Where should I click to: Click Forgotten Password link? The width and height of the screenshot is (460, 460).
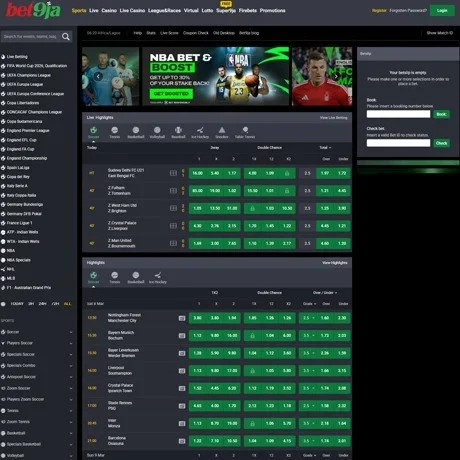coord(408,11)
